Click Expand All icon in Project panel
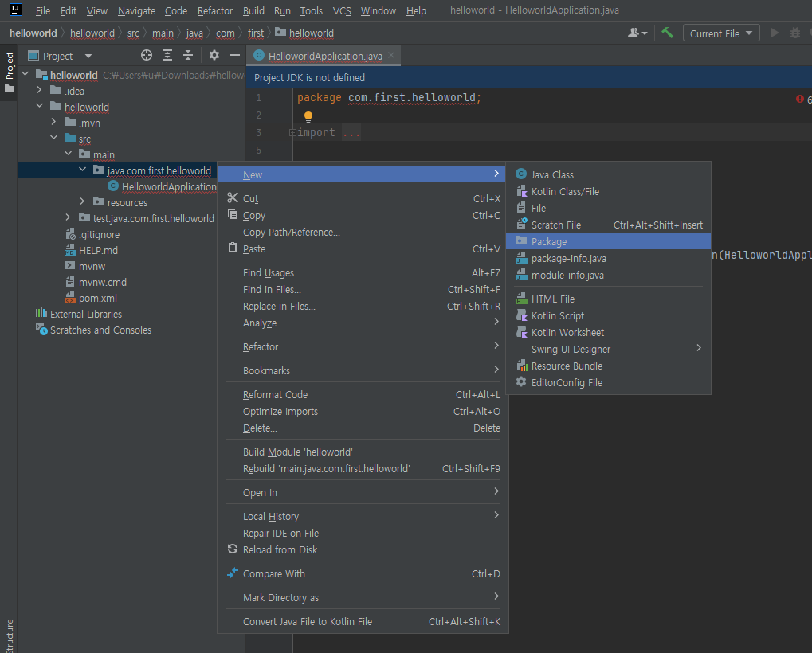 167,56
